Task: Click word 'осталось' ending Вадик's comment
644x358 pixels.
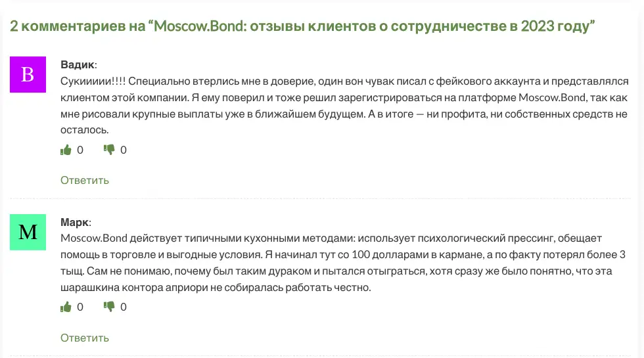Action: click(x=84, y=130)
